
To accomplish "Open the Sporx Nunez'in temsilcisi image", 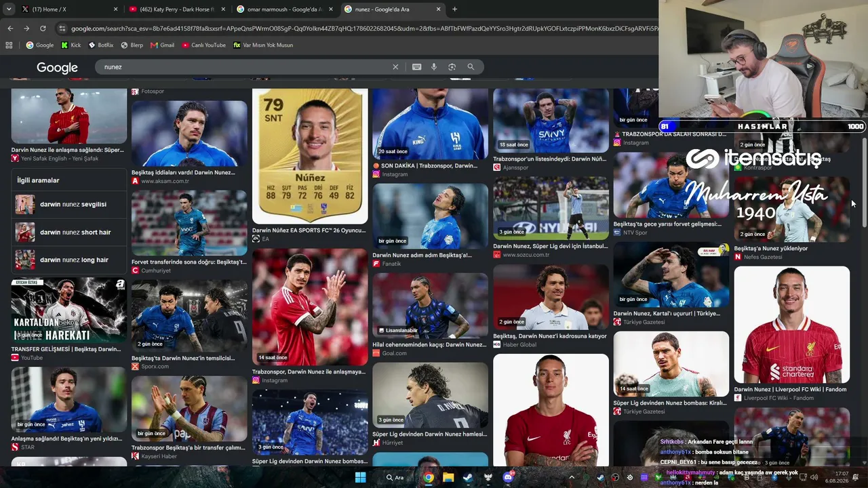I will pyautogui.click(x=189, y=317).
